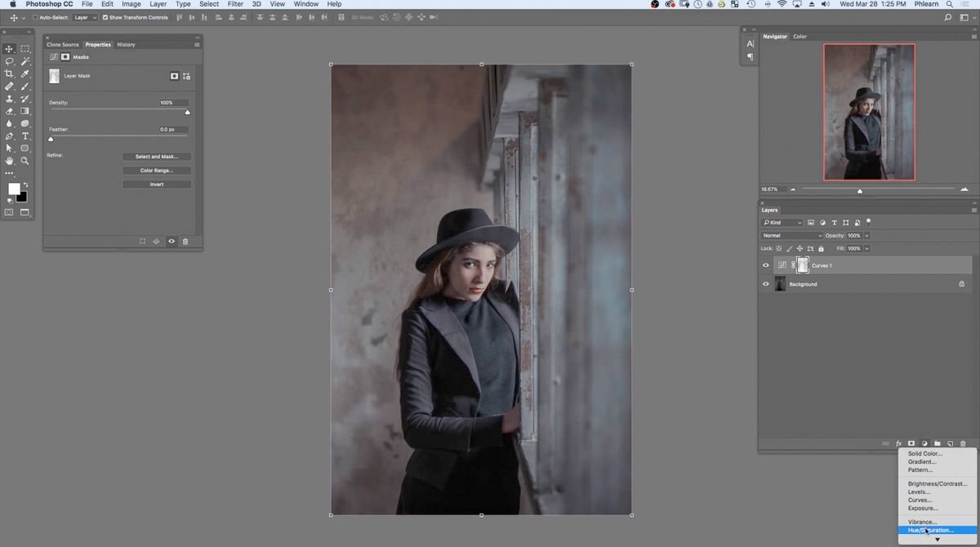
Task: Choose Brightness/Contrast adjustment
Action: 937,483
